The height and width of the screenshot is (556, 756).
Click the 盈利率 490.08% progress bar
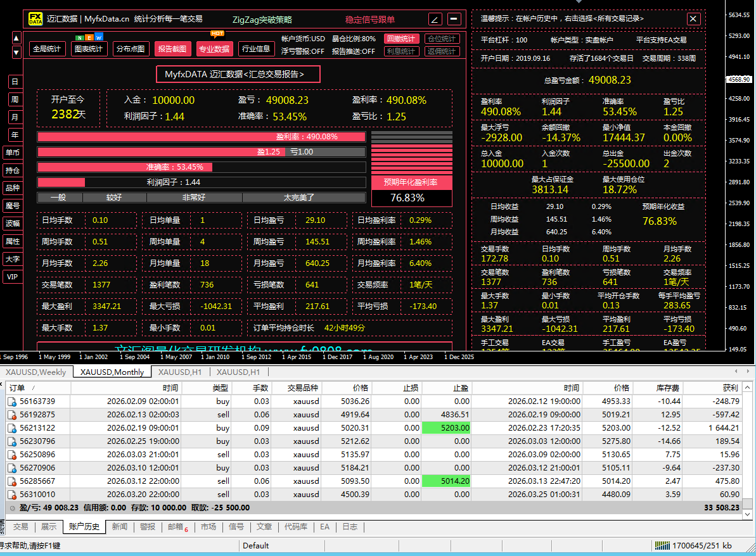202,137
